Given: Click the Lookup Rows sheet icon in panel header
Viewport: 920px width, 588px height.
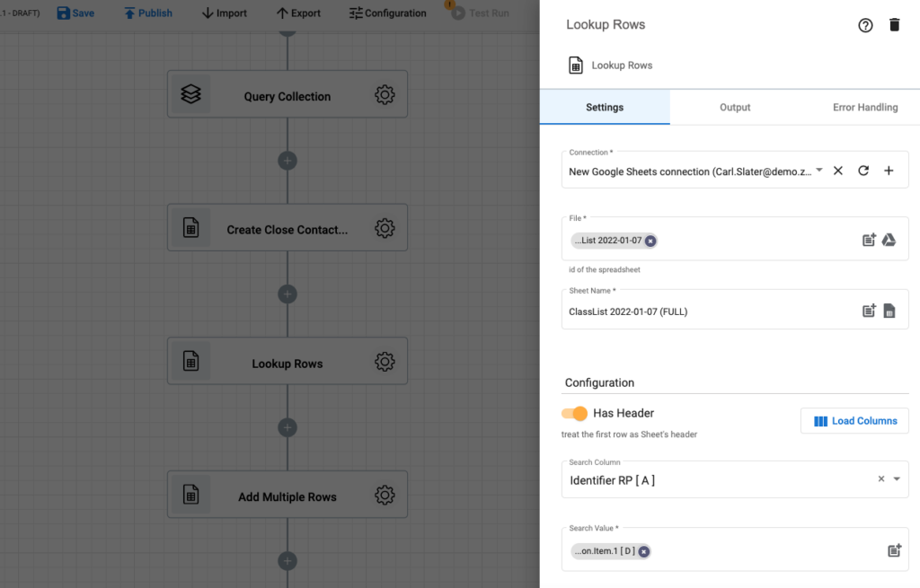Looking at the screenshot, I should [576, 65].
